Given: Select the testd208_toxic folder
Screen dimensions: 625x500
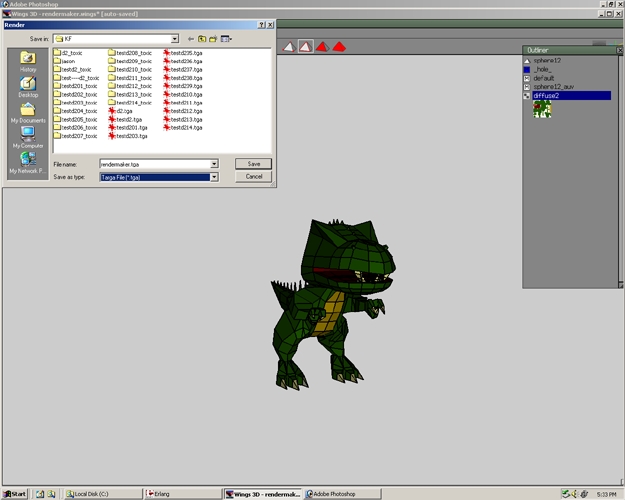Looking at the screenshot, I should (x=130, y=53).
